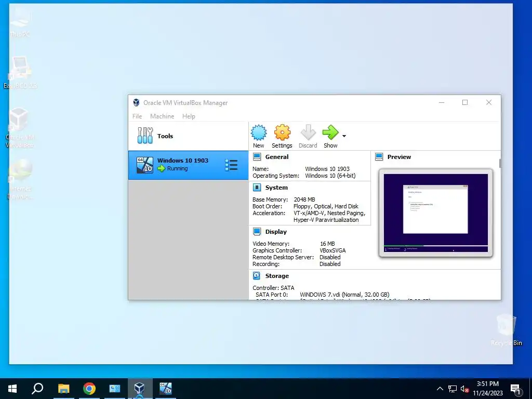Click the This PC desktop icon

20,22
